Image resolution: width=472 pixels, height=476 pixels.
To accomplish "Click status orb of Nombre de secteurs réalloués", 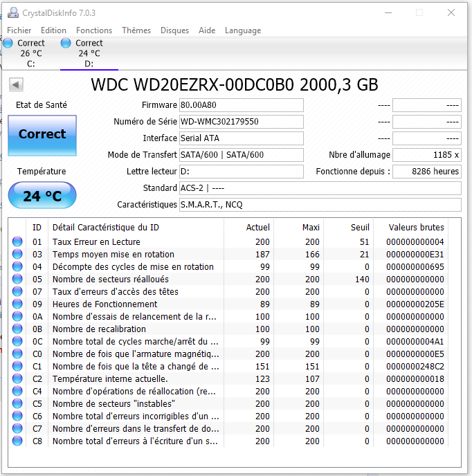I will click(x=17, y=279).
